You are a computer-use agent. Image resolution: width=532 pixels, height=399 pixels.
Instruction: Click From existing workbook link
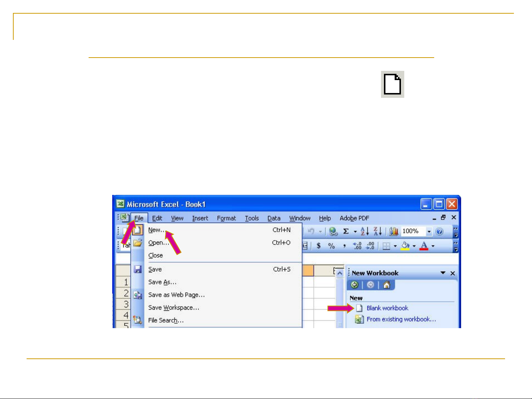click(x=401, y=319)
